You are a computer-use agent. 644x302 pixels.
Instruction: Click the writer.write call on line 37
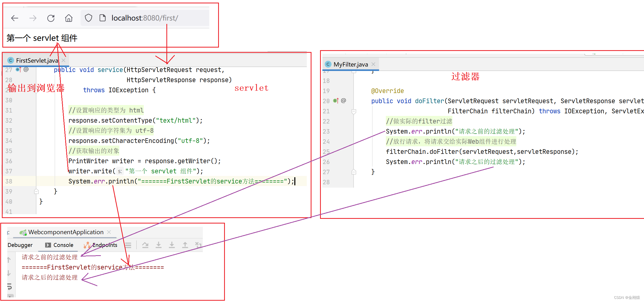click(x=136, y=171)
